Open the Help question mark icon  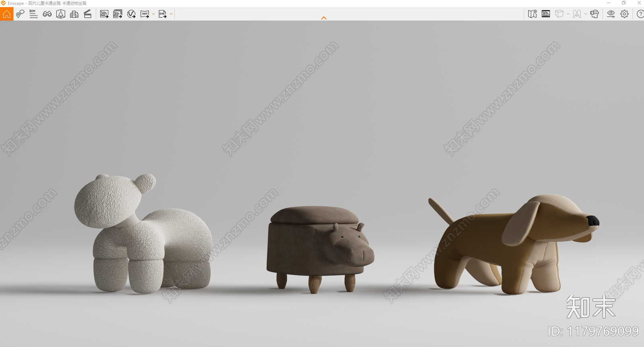640,14
